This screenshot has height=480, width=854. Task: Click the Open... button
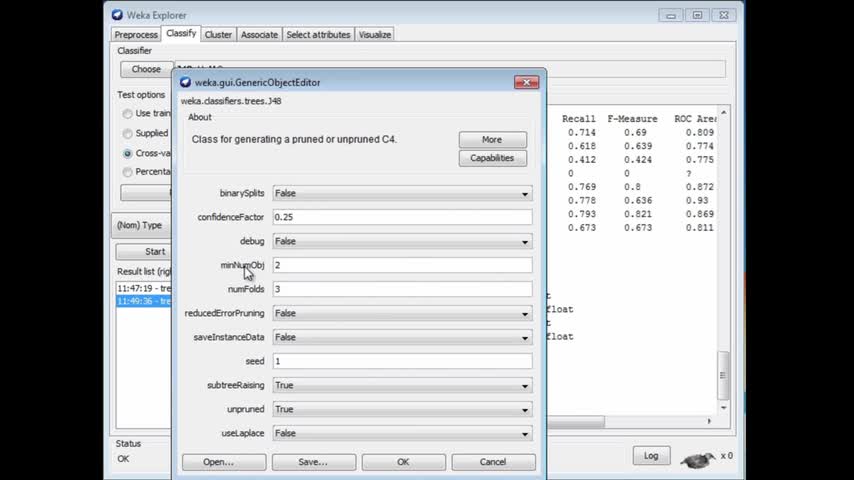pos(224,462)
